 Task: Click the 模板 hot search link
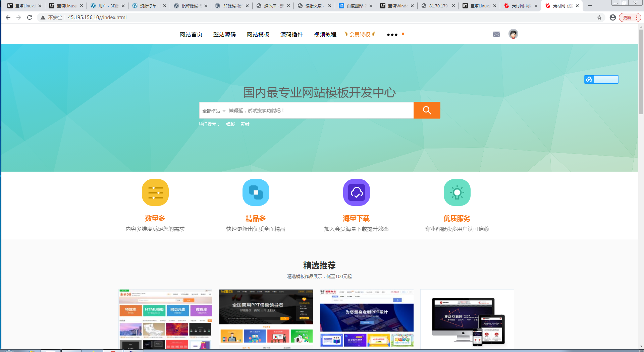[x=230, y=124]
